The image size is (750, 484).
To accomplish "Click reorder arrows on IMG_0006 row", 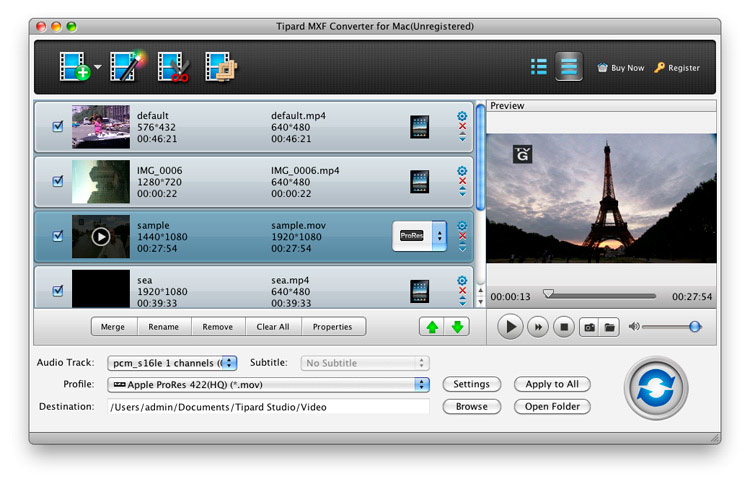I will 463,192.
